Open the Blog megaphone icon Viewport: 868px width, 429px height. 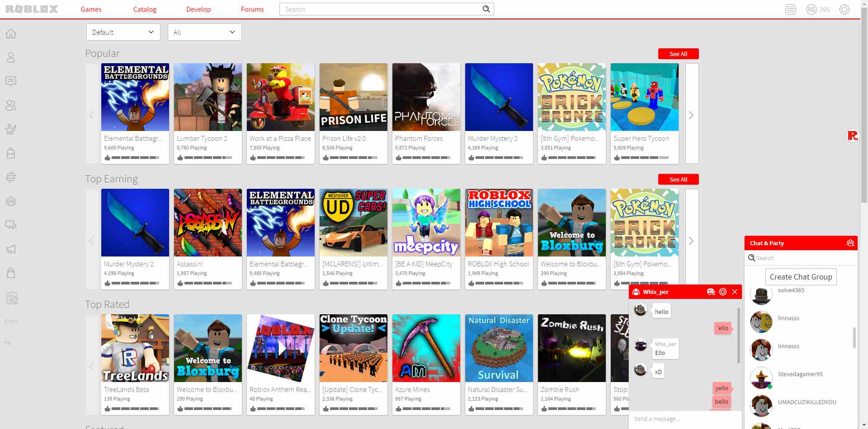[10, 249]
